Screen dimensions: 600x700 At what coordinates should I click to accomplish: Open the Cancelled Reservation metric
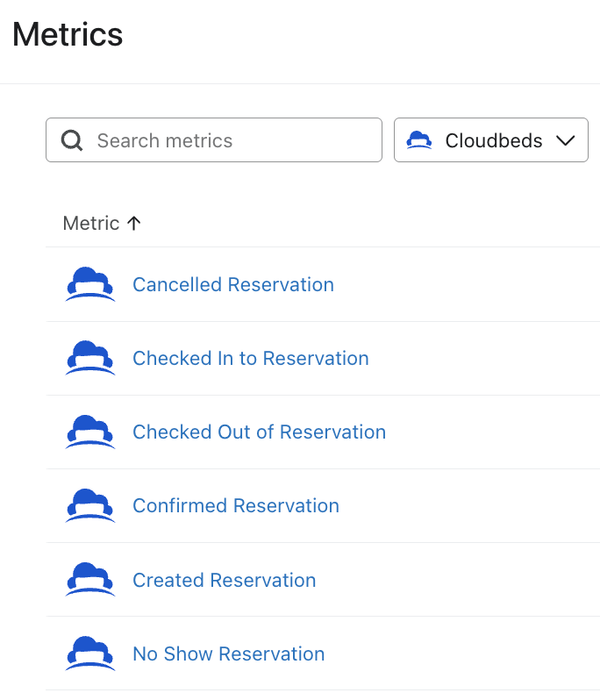pyautogui.click(x=233, y=284)
